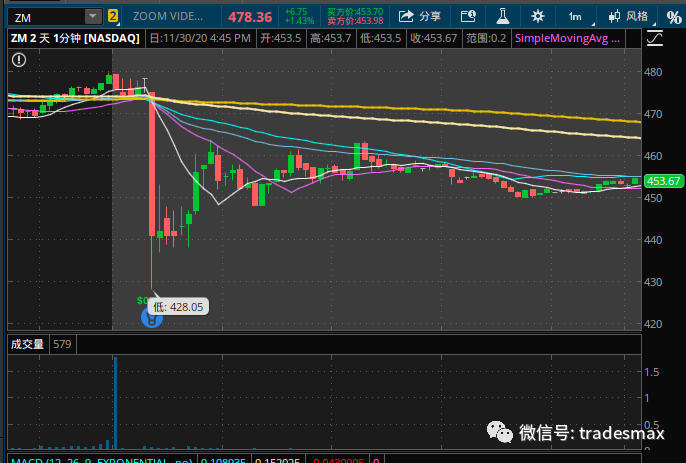
Task: Click the MACD study label
Action: click(x=102, y=461)
